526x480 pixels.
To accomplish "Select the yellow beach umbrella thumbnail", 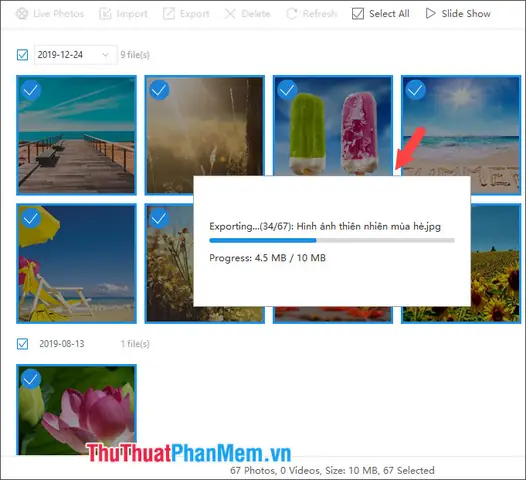I will (x=76, y=264).
